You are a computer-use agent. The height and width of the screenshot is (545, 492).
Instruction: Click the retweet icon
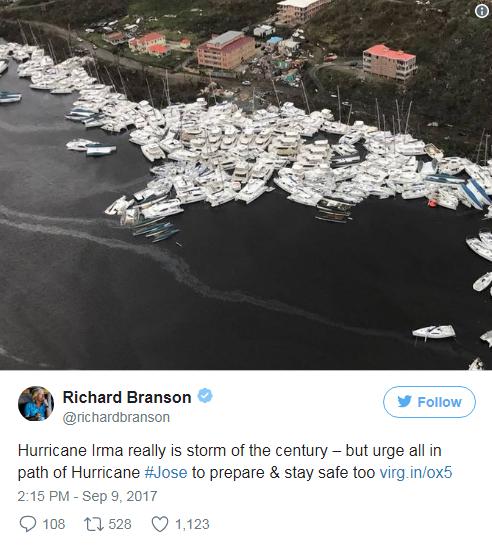95,524
